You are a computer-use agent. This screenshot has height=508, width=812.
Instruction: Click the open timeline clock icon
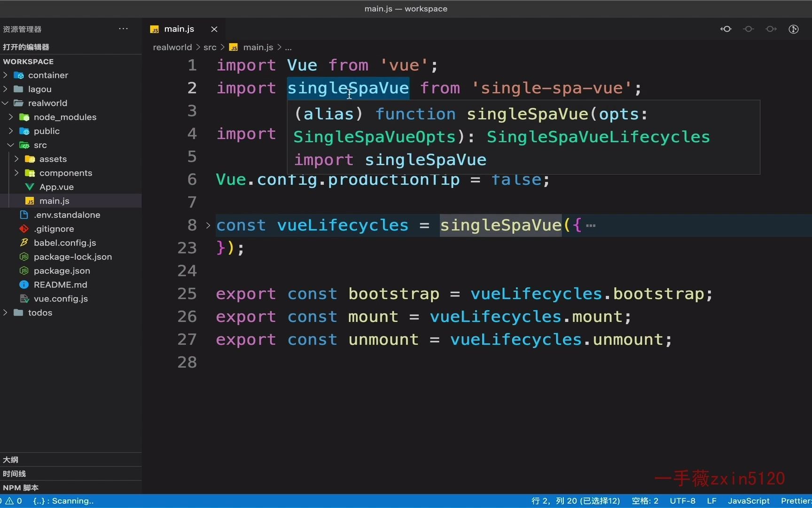[x=794, y=29]
